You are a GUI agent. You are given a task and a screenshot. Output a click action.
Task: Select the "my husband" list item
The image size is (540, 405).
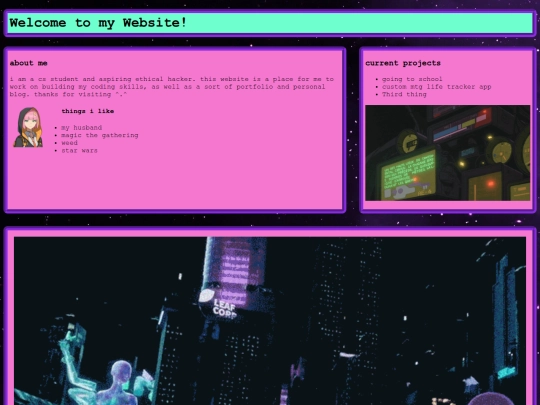(x=82, y=127)
